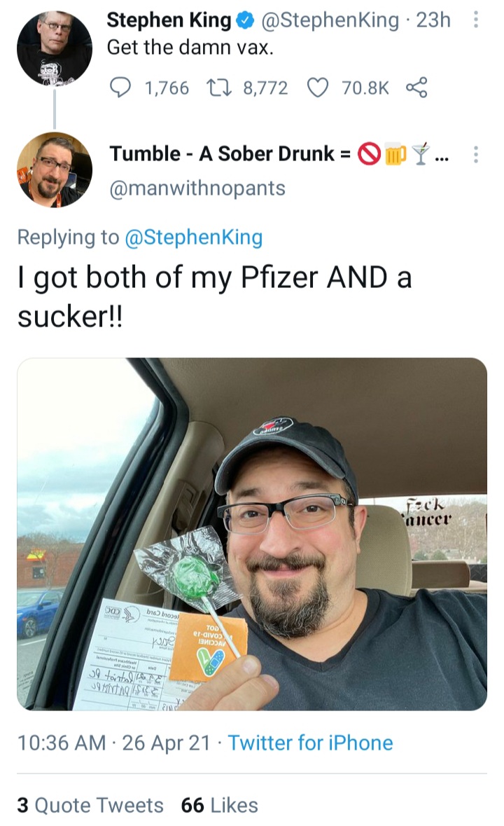Screen dimensions: 504x826
Task: Open Stephen King's display name
Action: point(169,20)
